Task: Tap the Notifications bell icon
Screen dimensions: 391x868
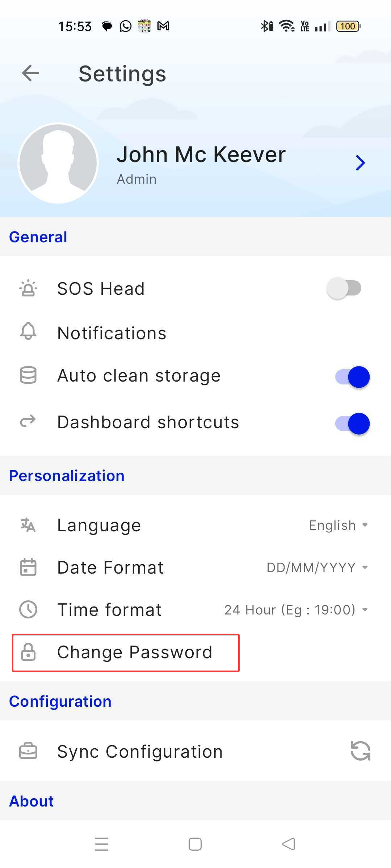Action: tap(28, 331)
